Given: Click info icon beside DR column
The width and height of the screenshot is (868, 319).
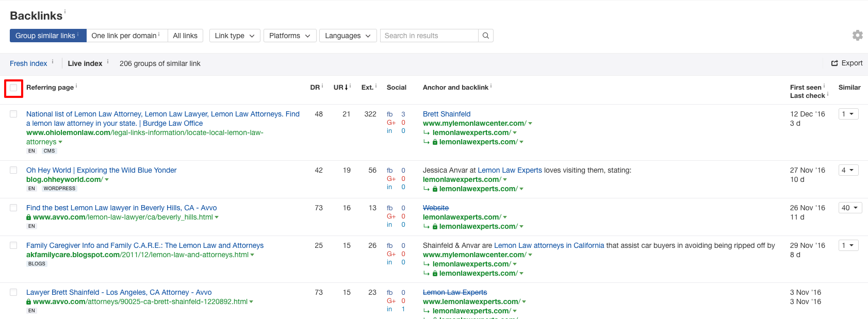Looking at the screenshot, I should [x=322, y=86].
